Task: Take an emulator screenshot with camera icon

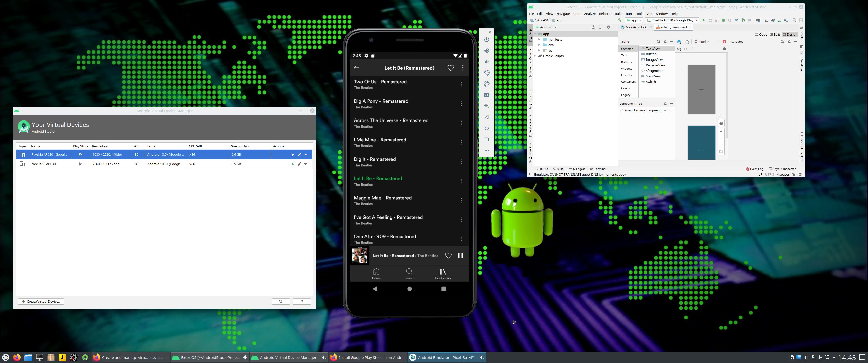Action: [486, 95]
